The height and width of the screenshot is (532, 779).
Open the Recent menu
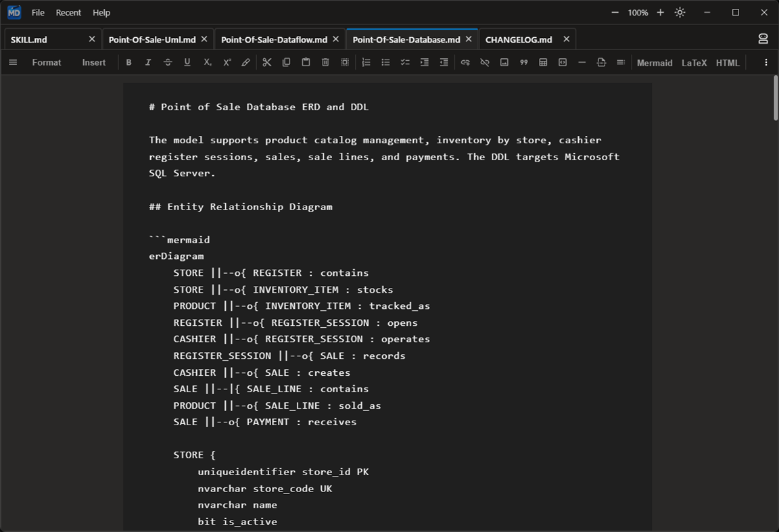tap(68, 13)
